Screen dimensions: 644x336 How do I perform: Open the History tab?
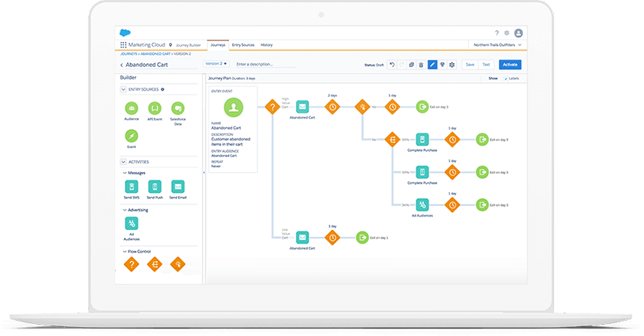coord(267,45)
